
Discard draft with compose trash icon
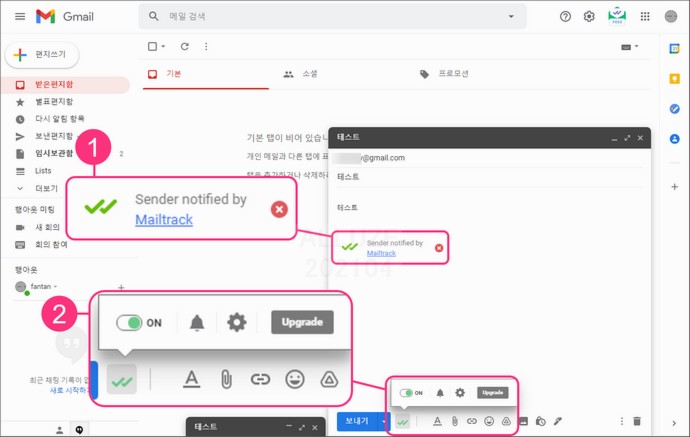637,421
